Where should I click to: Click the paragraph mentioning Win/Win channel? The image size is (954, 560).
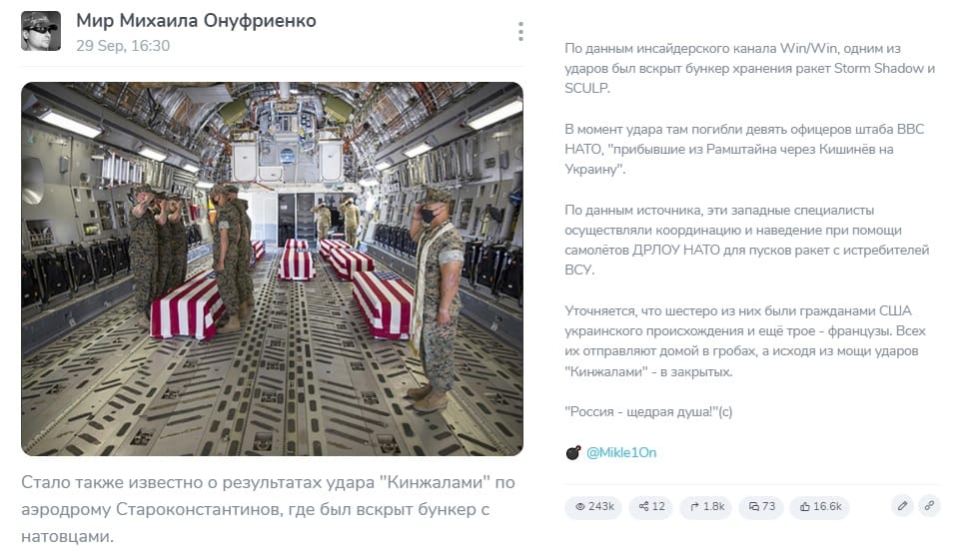tap(749, 68)
